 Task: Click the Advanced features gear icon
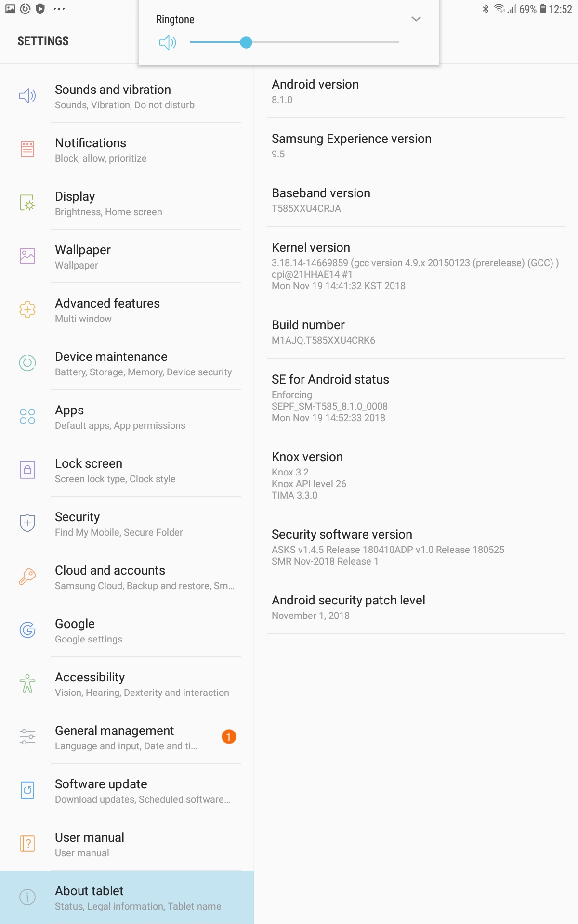pyautogui.click(x=27, y=309)
